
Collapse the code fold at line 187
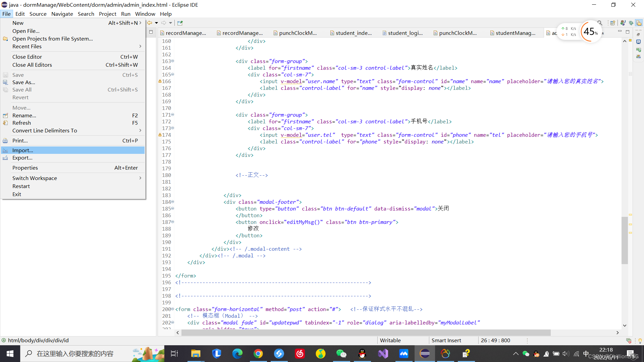pos(173,222)
